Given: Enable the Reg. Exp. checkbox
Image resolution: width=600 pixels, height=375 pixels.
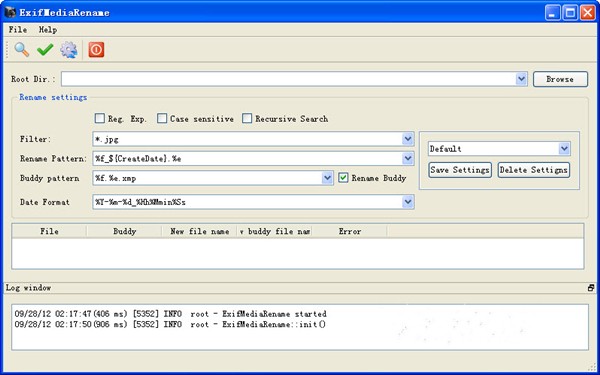Looking at the screenshot, I should click(x=99, y=118).
